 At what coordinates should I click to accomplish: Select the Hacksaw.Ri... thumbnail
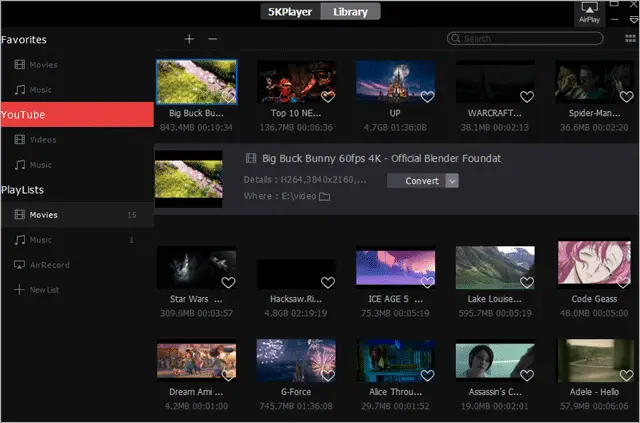coord(296,274)
